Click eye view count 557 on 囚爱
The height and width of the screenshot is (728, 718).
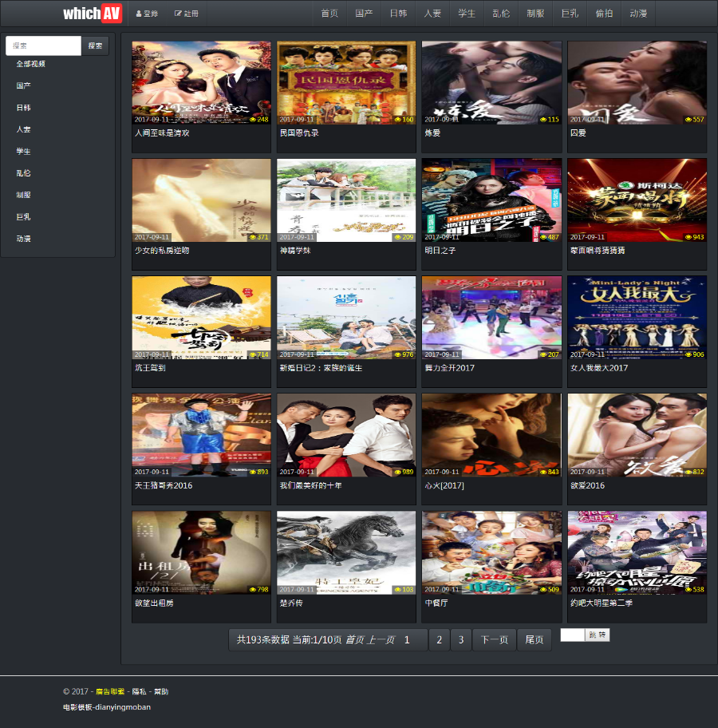[694, 119]
